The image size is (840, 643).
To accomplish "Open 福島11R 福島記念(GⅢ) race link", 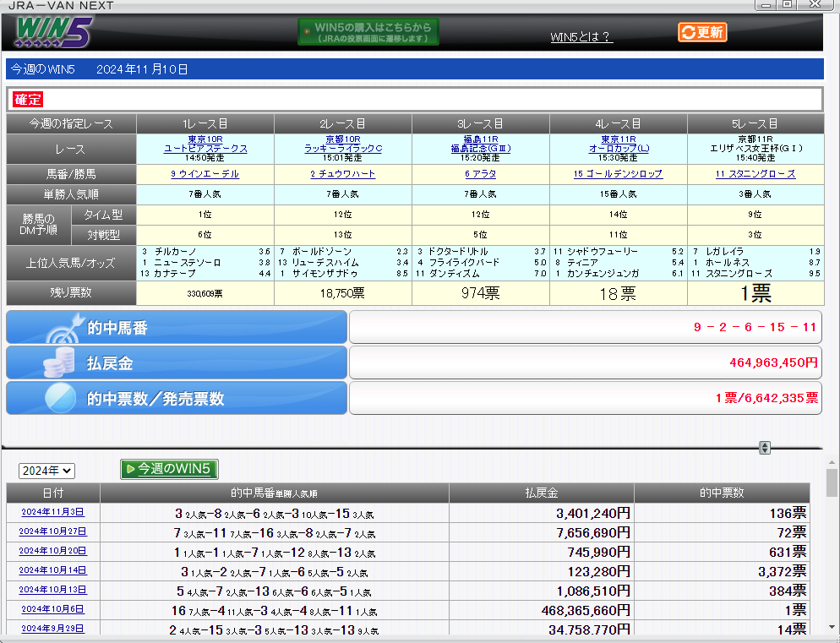I will pyautogui.click(x=481, y=144).
